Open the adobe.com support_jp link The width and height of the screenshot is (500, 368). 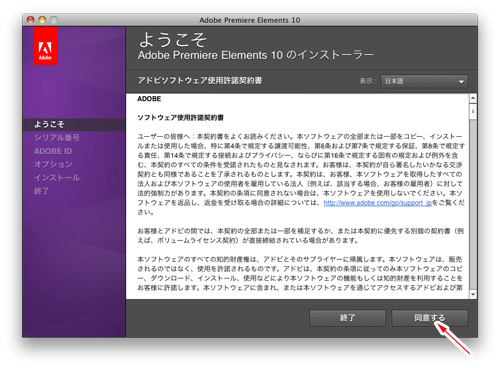[378, 203]
